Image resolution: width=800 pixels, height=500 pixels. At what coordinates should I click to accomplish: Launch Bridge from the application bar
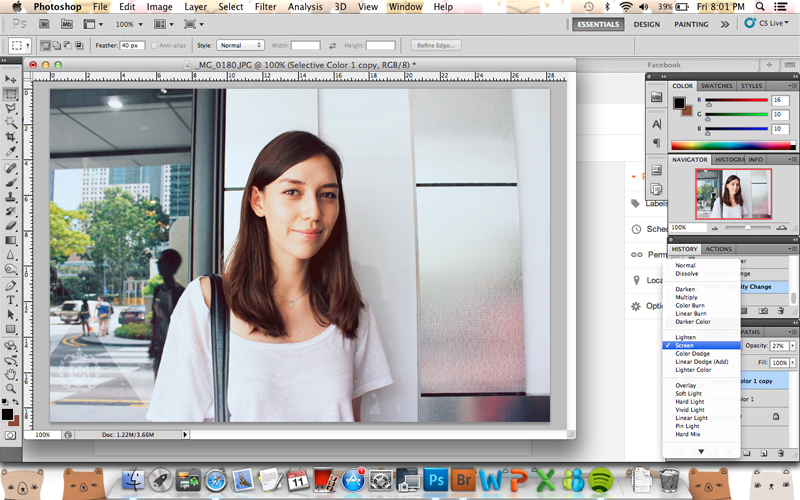click(x=44, y=24)
